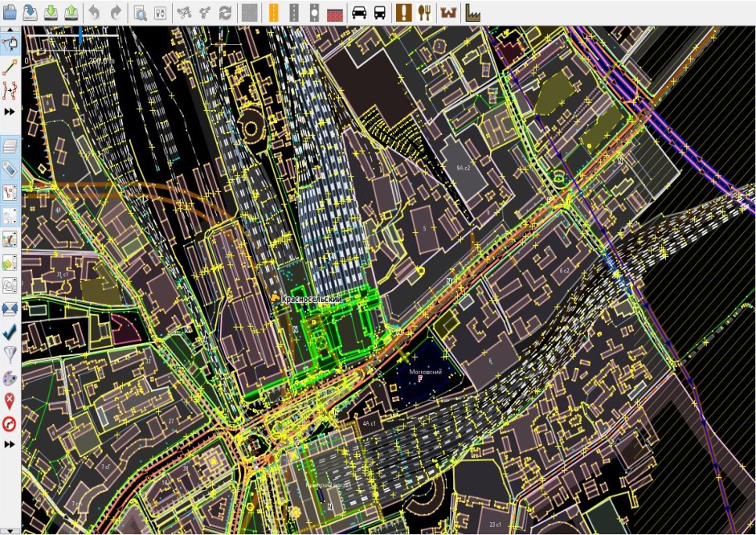Choose the grey road with circle preset

(x=314, y=13)
